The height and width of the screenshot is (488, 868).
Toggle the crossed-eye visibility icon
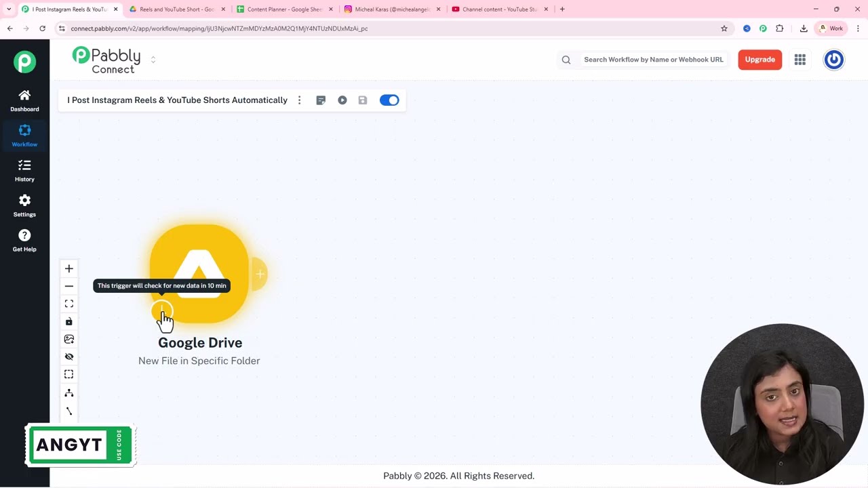point(68,357)
